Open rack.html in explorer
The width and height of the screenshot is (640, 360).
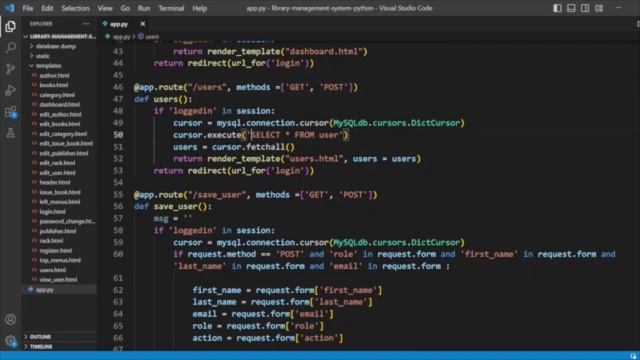51,240
